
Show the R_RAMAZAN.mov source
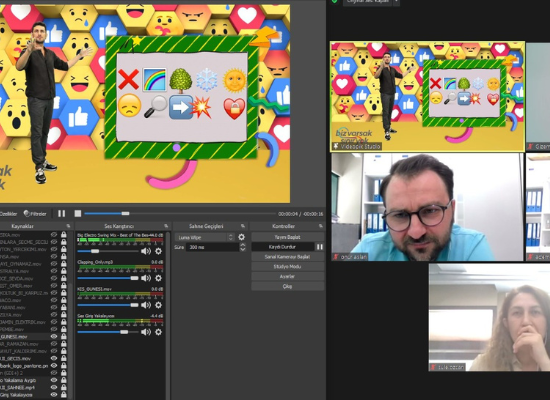(x=54, y=344)
